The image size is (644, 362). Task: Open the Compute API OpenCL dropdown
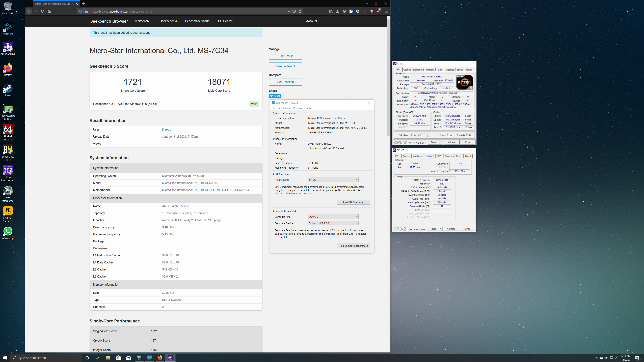tap(333, 217)
